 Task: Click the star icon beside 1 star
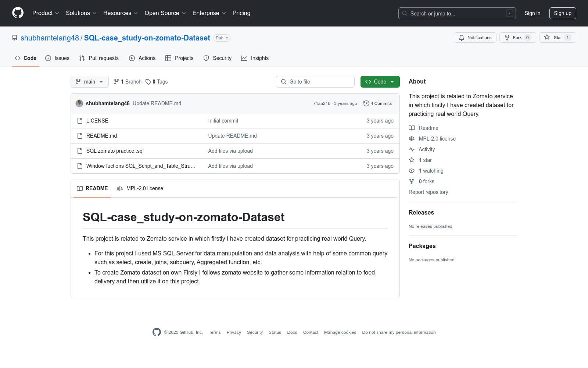(x=412, y=160)
